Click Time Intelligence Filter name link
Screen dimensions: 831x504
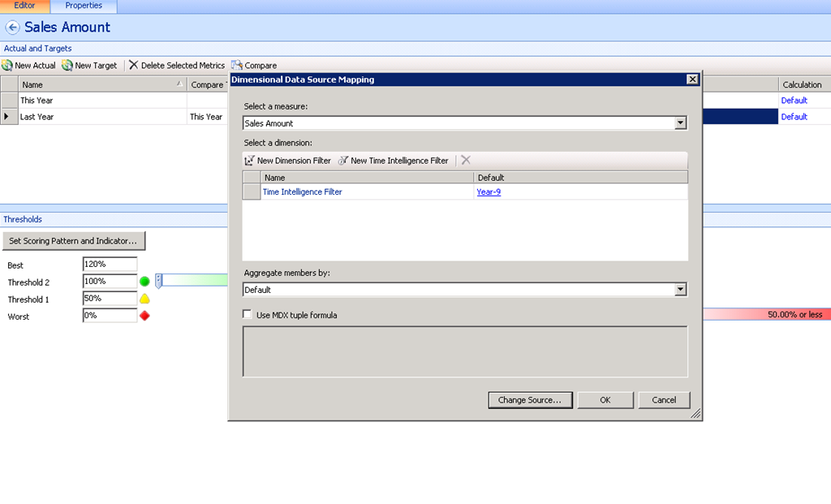point(302,192)
